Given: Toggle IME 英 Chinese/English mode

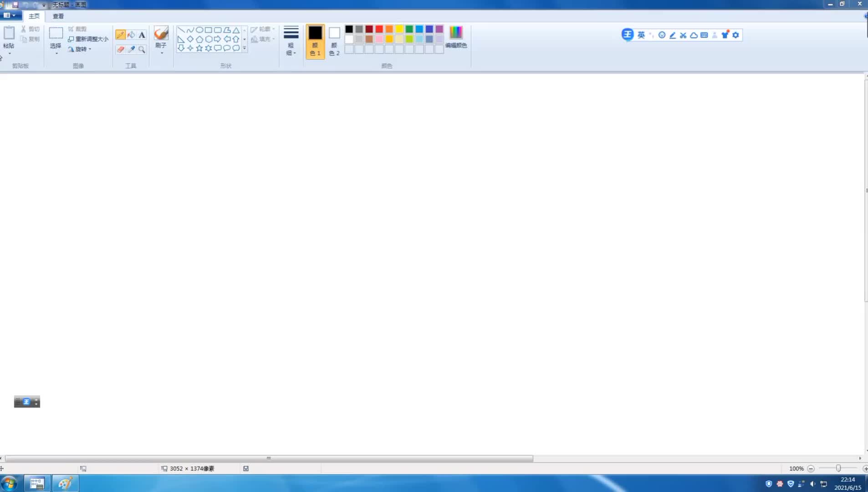Looking at the screenshot, I should click(x=641, y=35).
